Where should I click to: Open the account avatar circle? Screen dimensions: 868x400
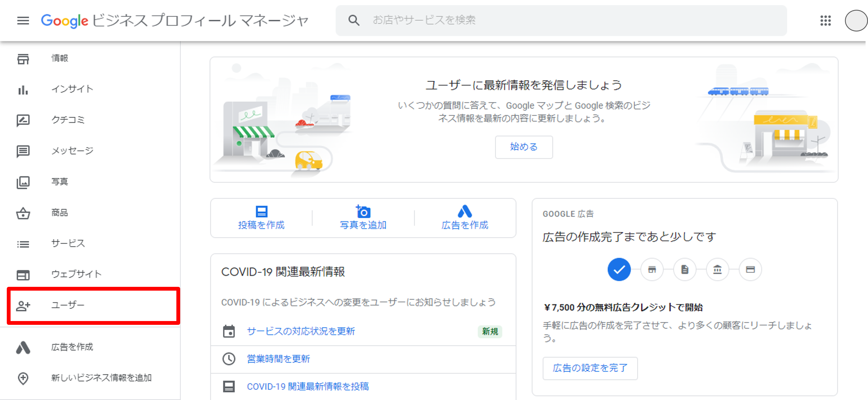[856, 21]
